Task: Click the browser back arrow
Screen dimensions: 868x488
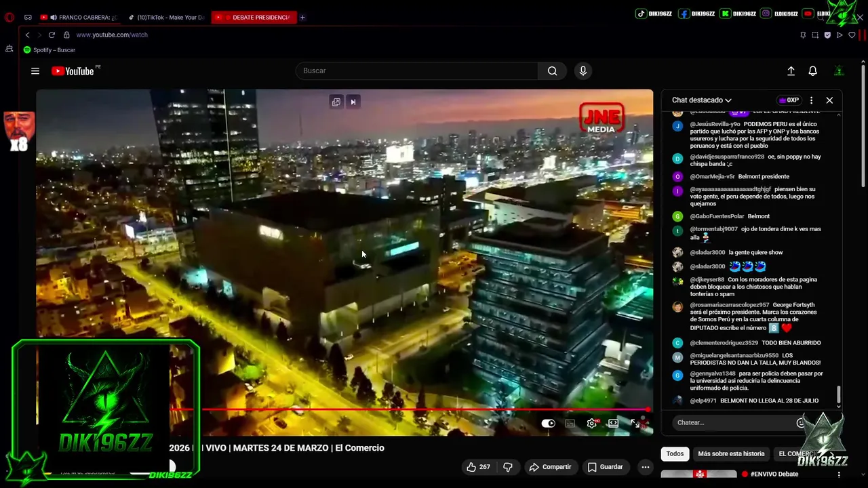Action: pyautogui.click(x=27, y=35)
